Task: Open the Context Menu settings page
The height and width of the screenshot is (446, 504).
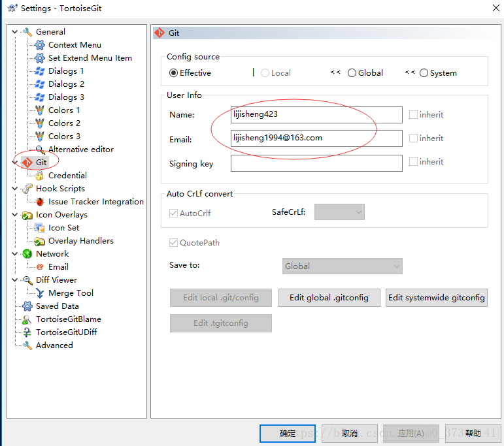Action: click(75, 45)
